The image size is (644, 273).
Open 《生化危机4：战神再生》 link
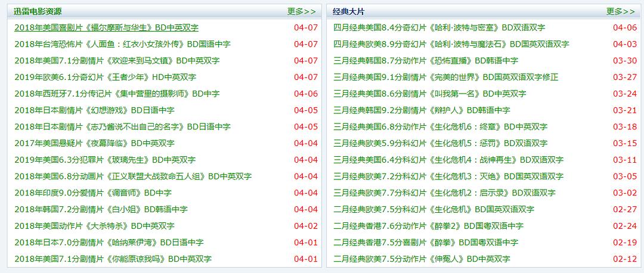coord(448,159)
